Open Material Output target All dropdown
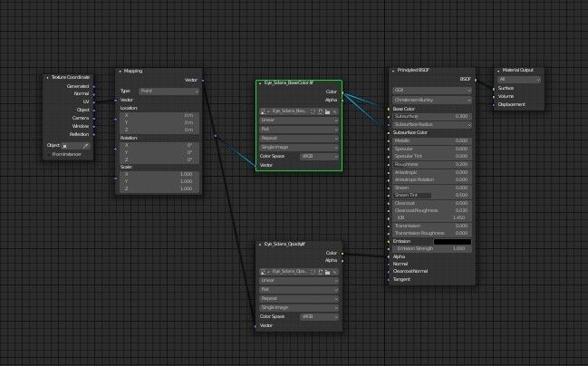 [519, 80]
